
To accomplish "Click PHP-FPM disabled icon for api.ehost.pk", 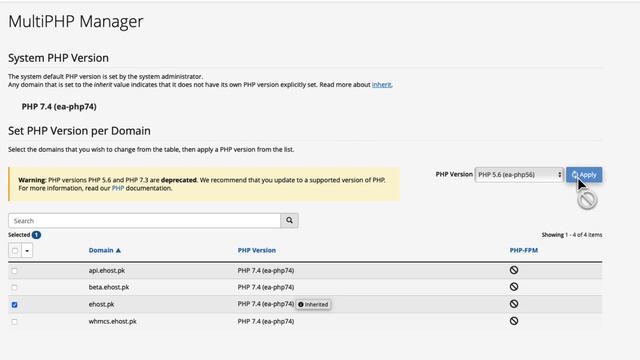I will point(514,270).
